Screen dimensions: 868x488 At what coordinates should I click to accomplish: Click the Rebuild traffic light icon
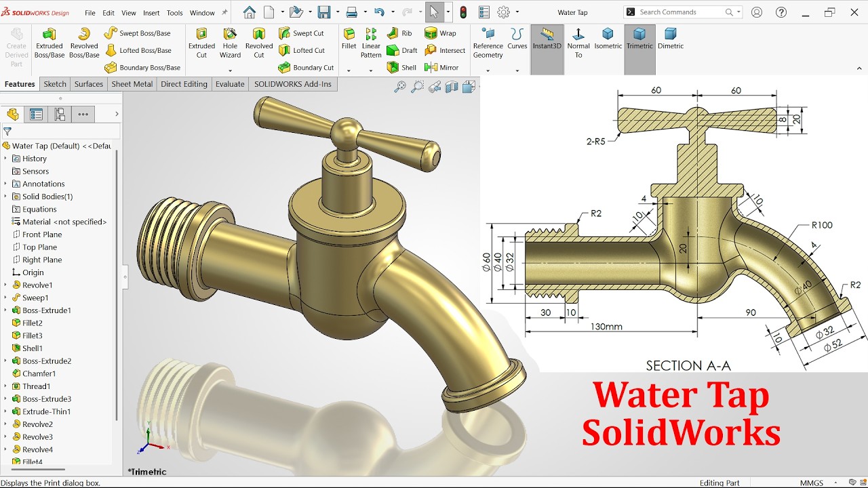(463, 12)
